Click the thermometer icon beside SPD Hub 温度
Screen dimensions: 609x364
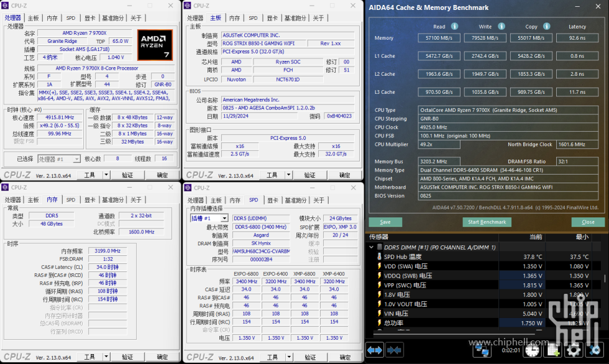[x=380, y=257]
